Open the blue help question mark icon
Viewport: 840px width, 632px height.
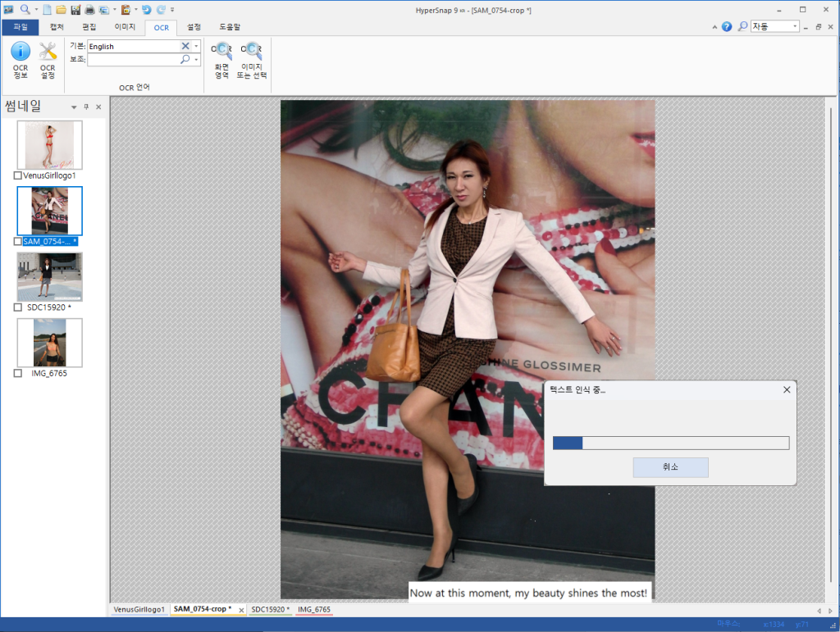pyautogui.click(x=727, y=27)
